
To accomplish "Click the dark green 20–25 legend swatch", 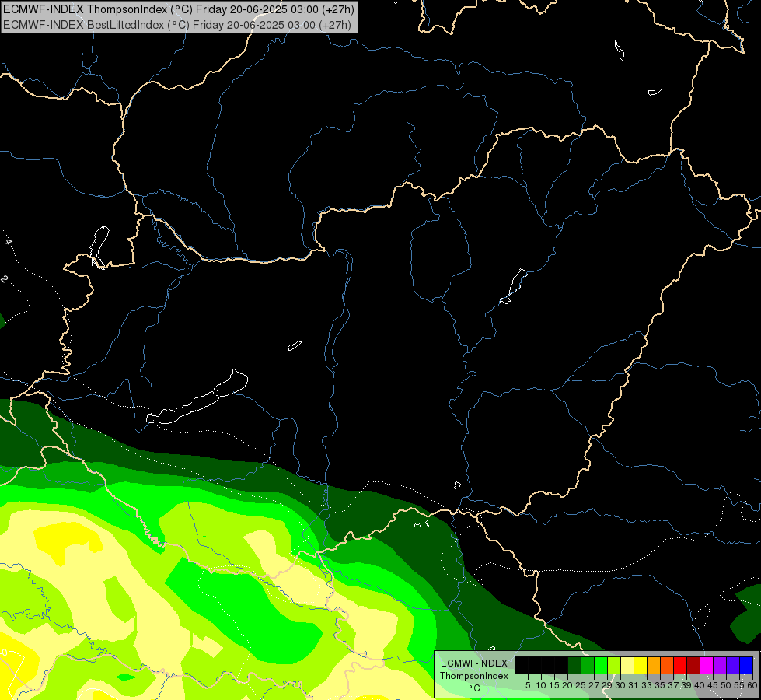I will click(x=574, y=665).
